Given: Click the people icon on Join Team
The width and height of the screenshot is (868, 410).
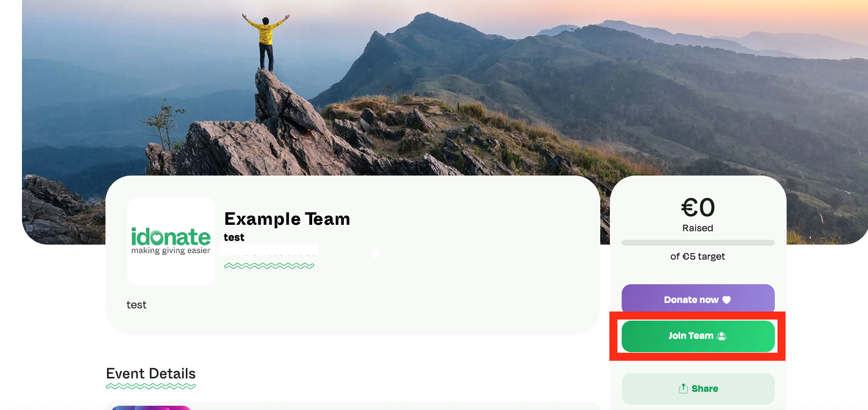Looking at the screenshot, I should point(722,336).
